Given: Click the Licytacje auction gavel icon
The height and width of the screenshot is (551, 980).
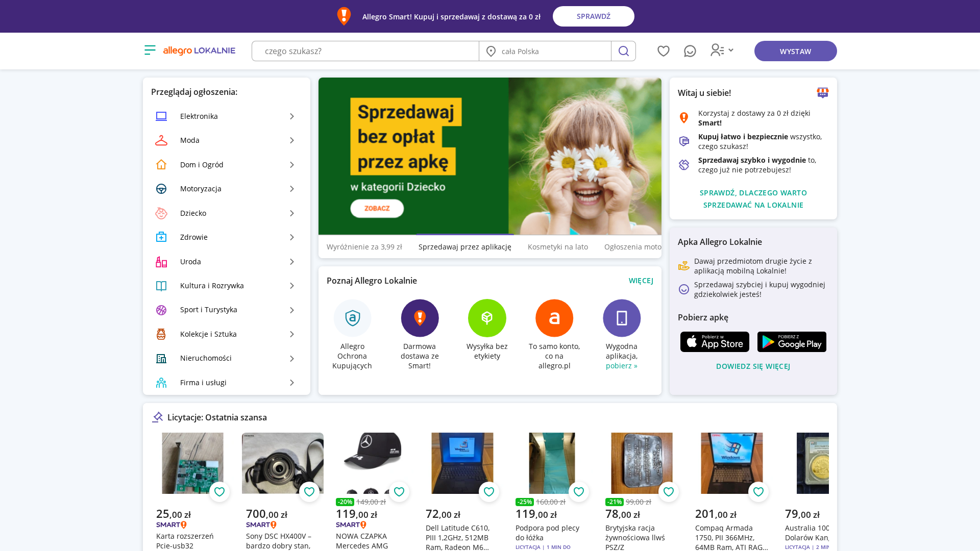Looking at the screenshot, I should pos(157,417).
